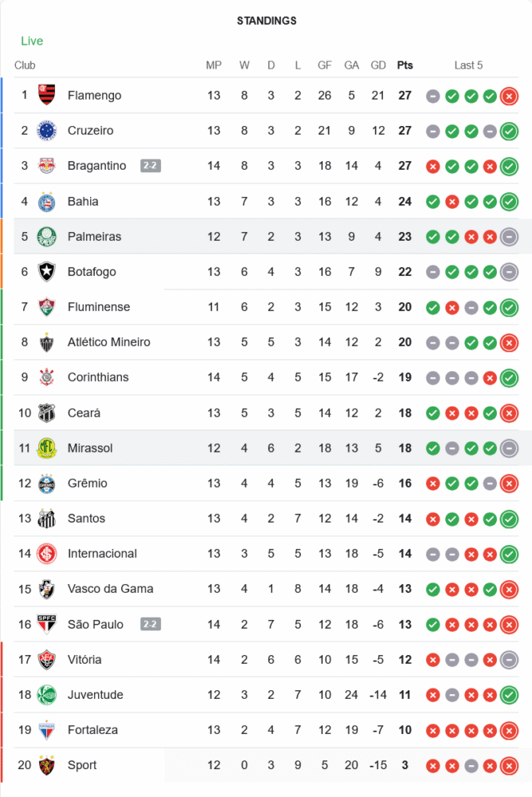Click the Palmeiras club crest

tap(47, 237)
